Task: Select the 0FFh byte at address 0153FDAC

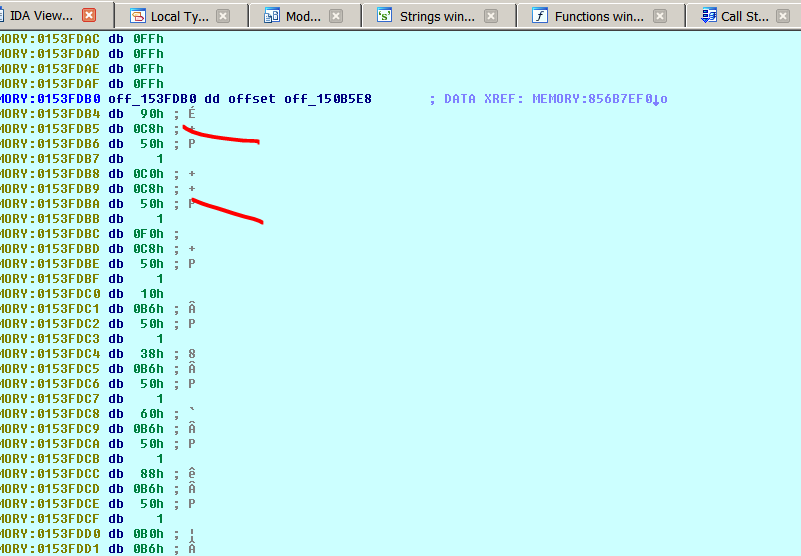Action: 149,38
